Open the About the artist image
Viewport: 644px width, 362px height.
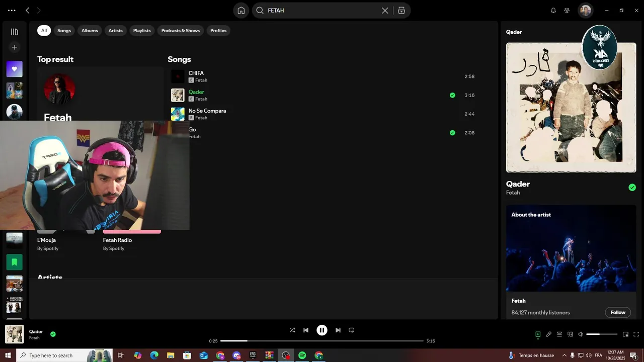[571, 248]
